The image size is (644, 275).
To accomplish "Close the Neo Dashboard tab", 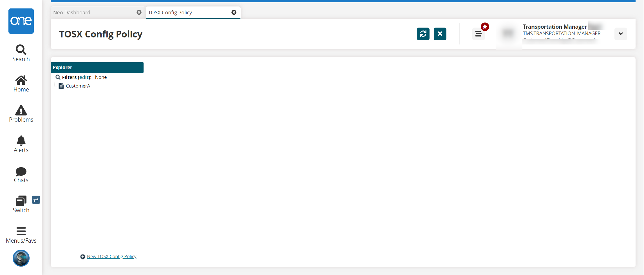I will (x=139, y=12).
